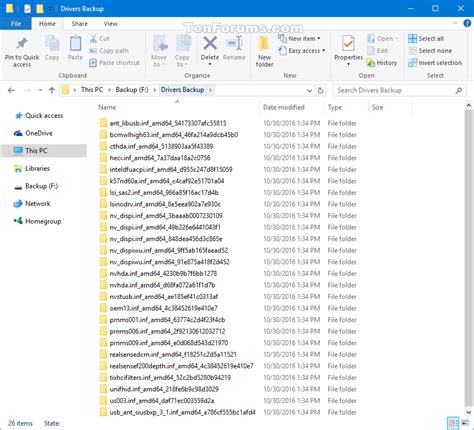
Task: Click Select none
Action: coord(430,51)
